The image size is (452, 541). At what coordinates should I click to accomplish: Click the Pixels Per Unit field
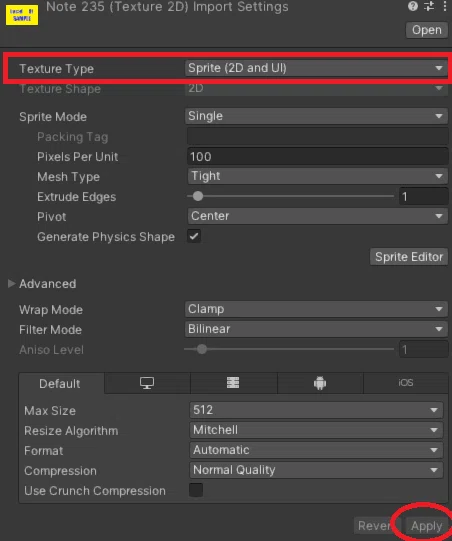(317, 157)
